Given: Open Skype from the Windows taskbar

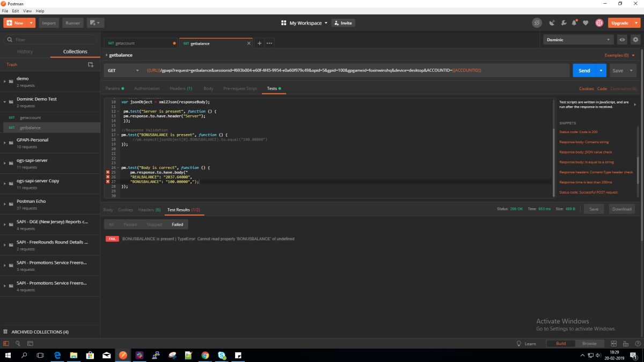Looking at the screenshot, I should point(222,355).
